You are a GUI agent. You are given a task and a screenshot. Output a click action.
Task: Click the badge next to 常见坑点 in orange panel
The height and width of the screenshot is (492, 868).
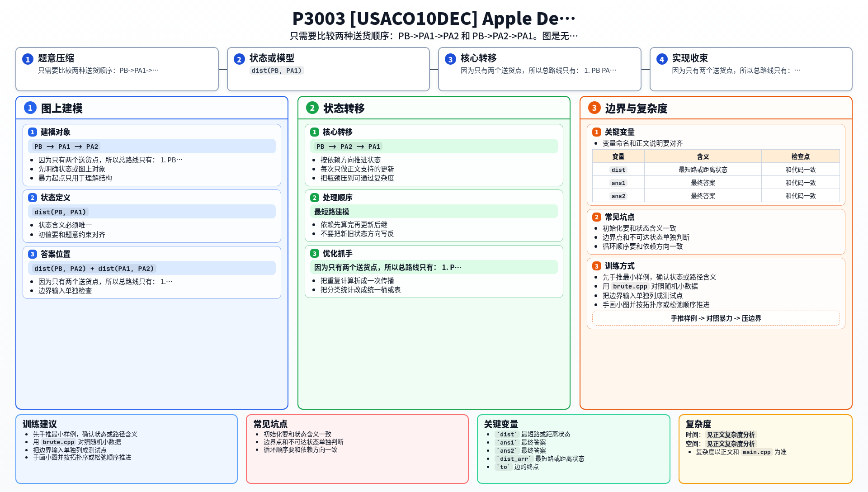tap(597, 217)
